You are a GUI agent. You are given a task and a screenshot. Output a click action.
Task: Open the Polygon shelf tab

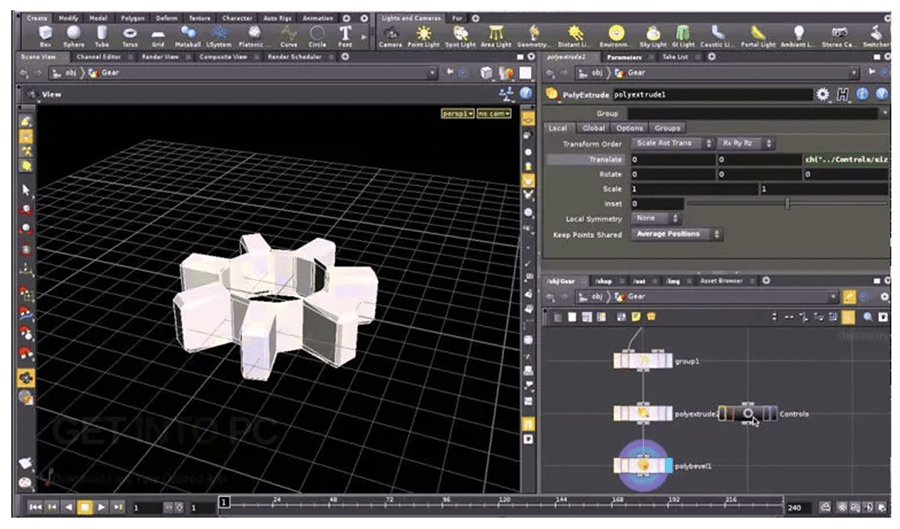point(133,18)
